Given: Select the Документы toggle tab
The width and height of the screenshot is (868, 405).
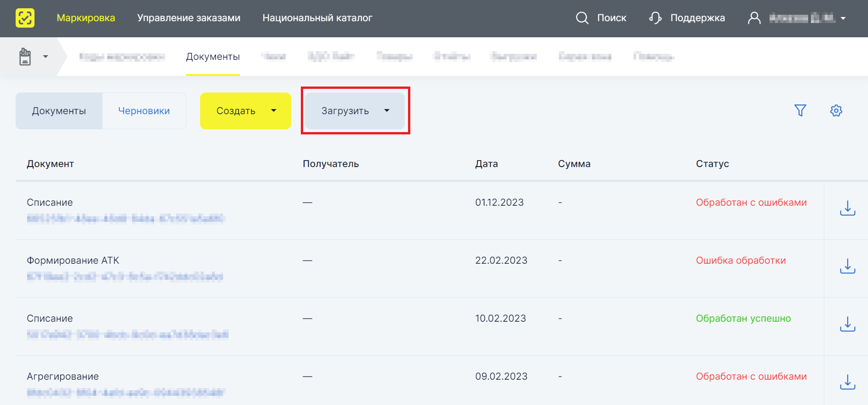Looking at the screenshot, I should [59, 111].
